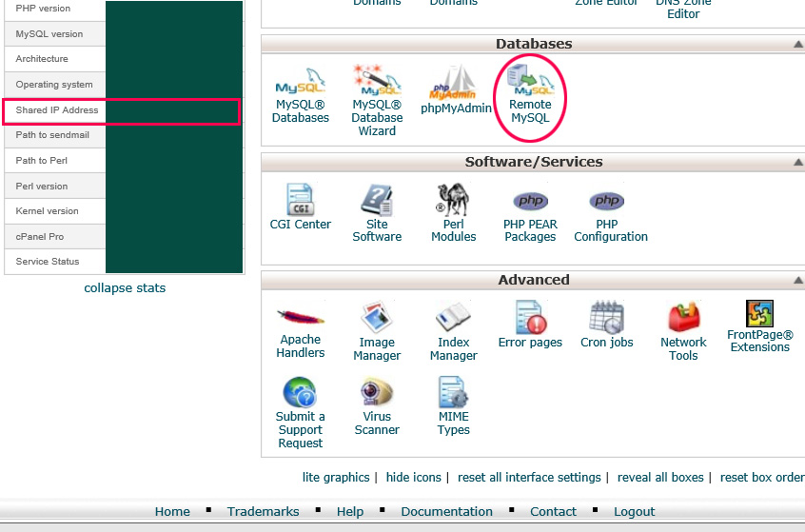Open Help footer link
Image resolution: width=805 pixels, height=532 pixels.
tap(350, 512)
